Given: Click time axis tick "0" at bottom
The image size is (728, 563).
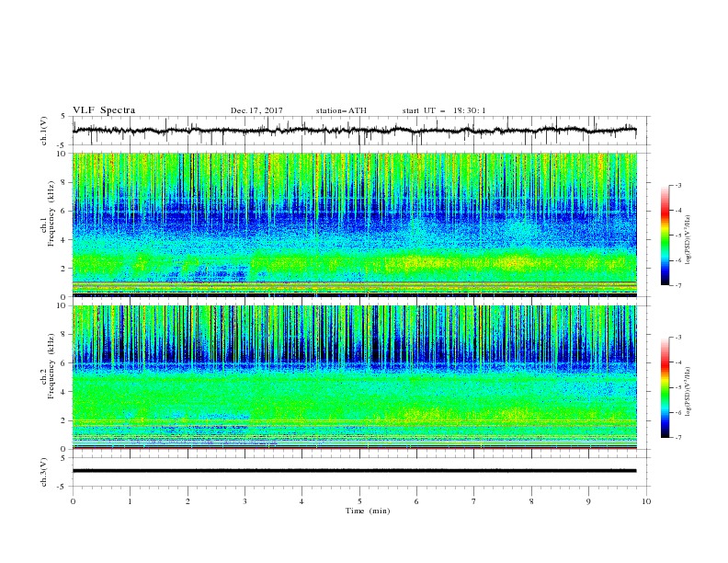Looking at the screenshot, I should (73, 501).
